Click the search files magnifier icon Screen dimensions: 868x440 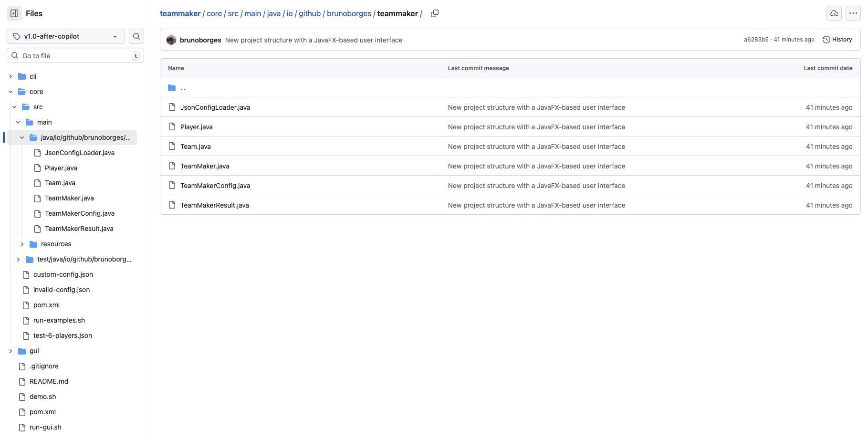[136, 36]
